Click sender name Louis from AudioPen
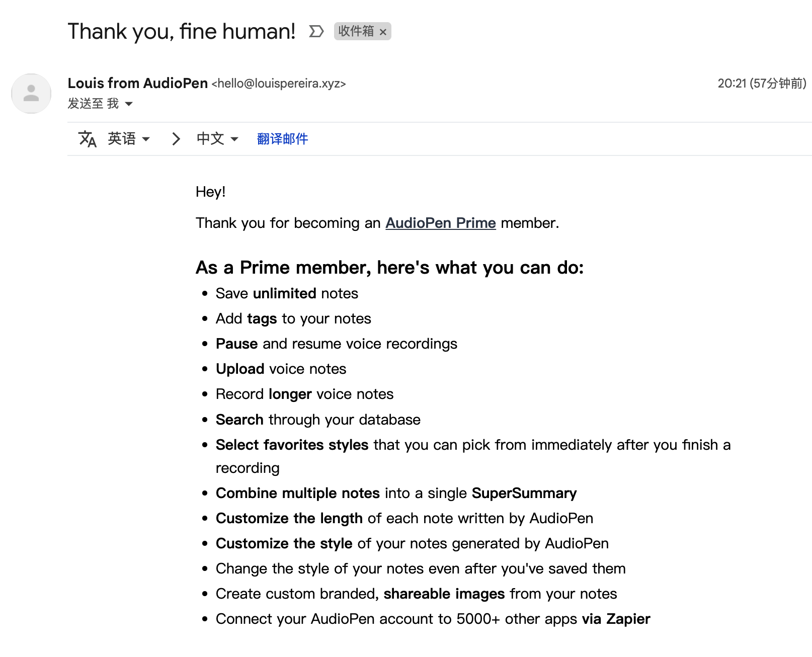Screen dimensions: 812x657 tap(138, 83)
